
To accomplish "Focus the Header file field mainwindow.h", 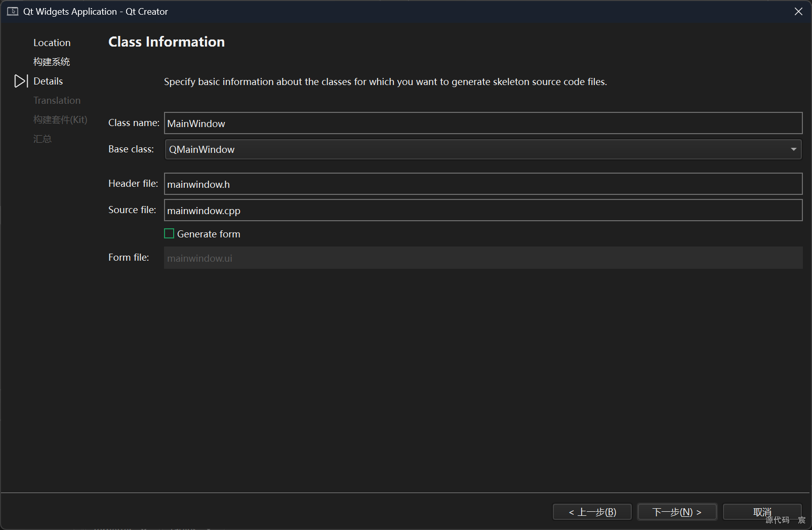I will [483, 184].
